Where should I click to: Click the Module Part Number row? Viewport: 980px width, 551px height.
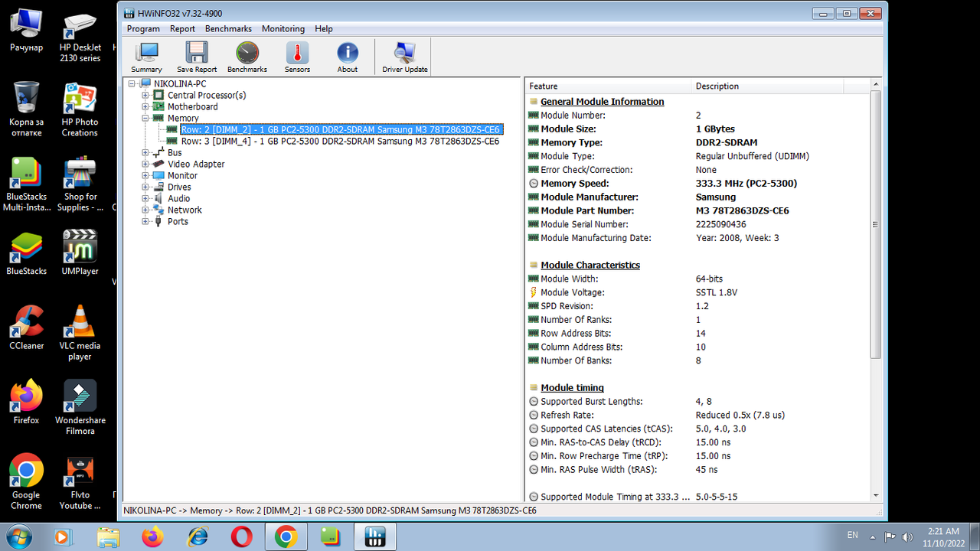pyautogui.click(x=699, y=210)
